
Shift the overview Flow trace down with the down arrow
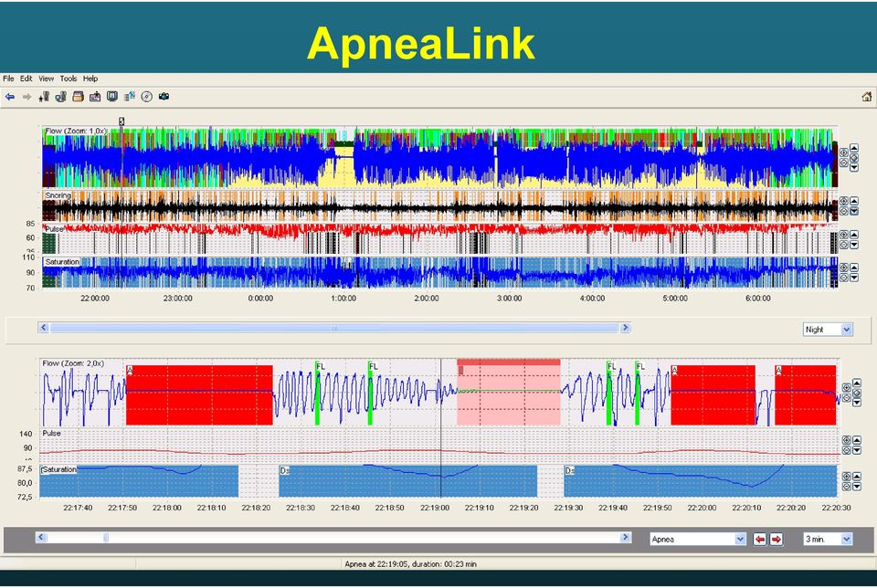click(854, 168)
